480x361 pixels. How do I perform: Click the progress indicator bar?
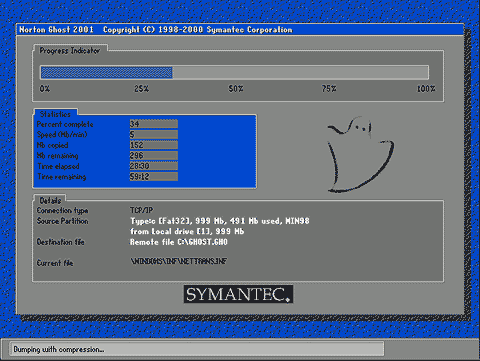[x=234, y=72]
